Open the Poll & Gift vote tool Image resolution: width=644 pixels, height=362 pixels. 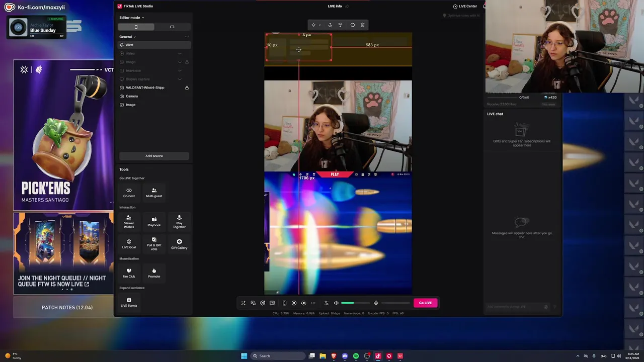click(x=154, y=244)
